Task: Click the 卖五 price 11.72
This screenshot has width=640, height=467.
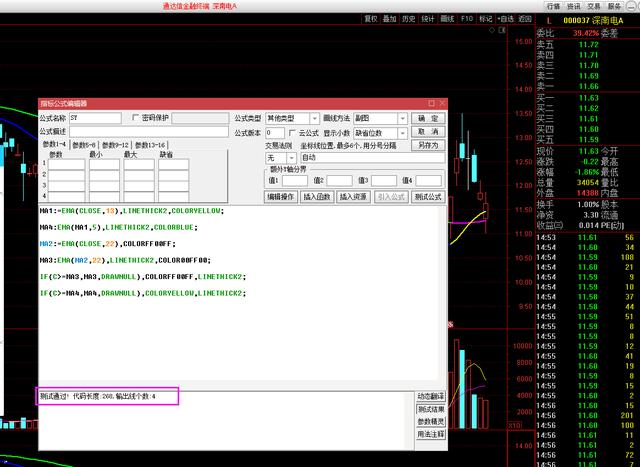Action: tap(589, 44)
